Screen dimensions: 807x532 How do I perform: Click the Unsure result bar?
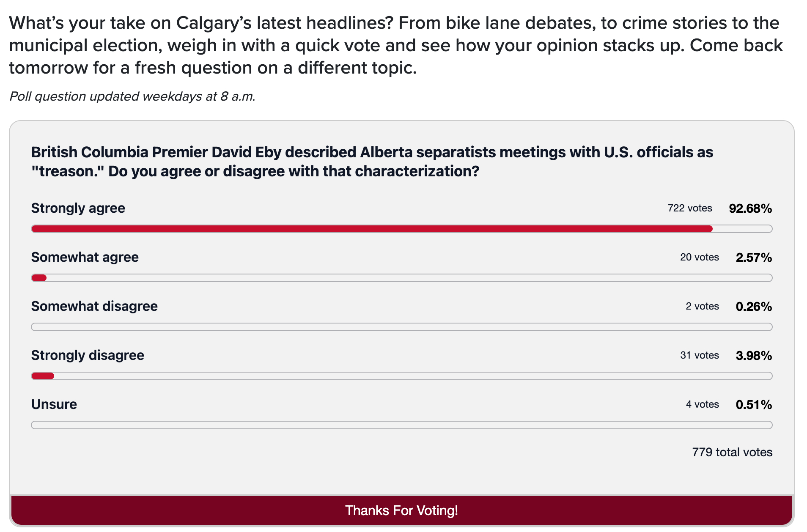[x=401, y=425]
